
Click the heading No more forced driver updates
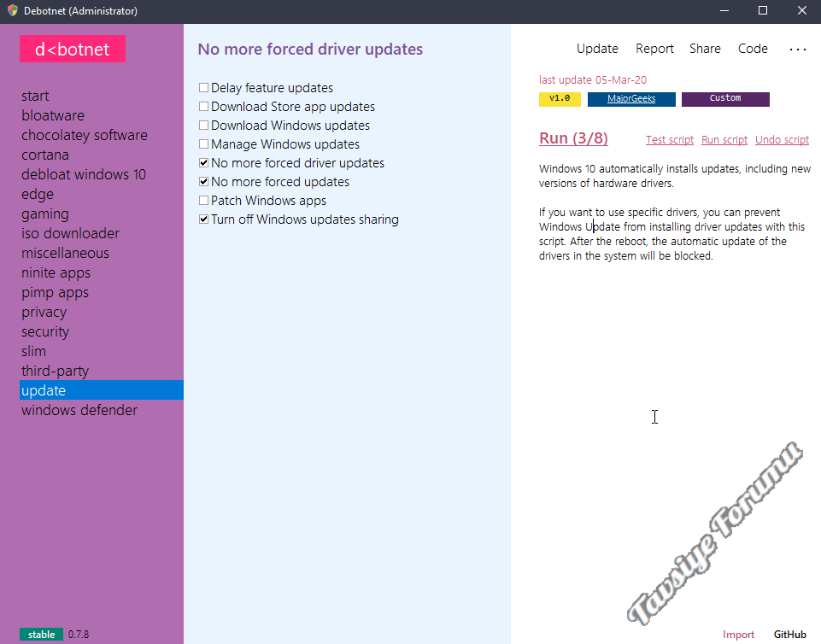click(310, 50)
